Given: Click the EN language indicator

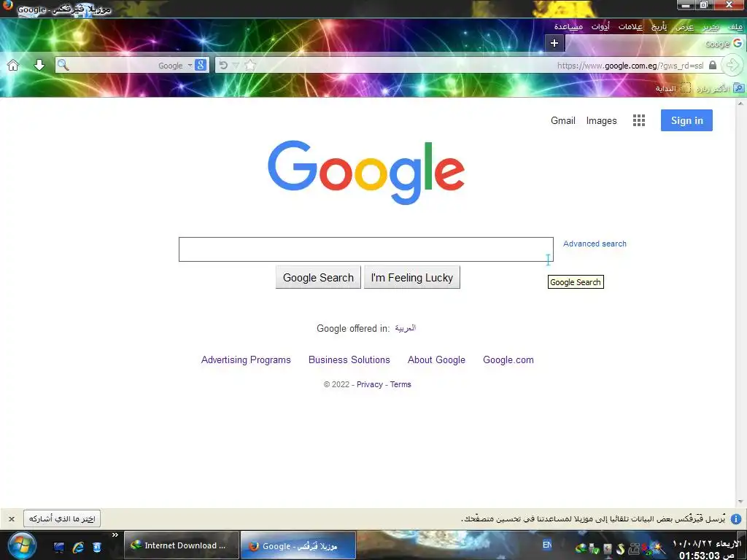Looking at the screenshot, I should tap(547, 544).
